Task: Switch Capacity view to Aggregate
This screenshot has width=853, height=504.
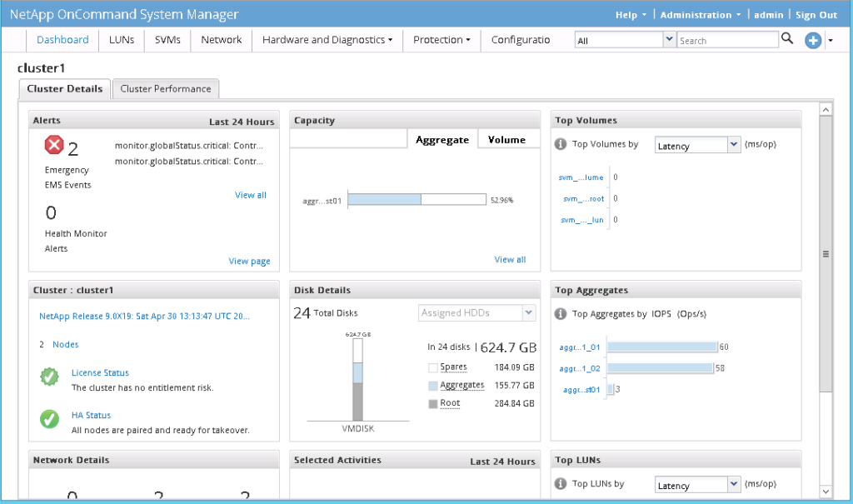Action: [x=441, y=139]
